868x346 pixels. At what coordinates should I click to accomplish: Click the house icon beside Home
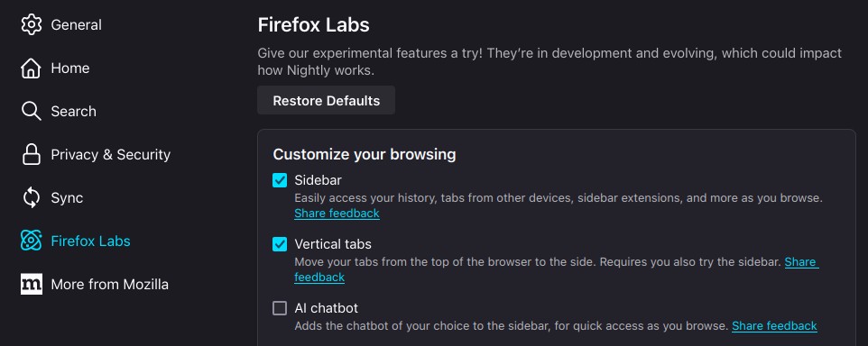click(31, 68)
